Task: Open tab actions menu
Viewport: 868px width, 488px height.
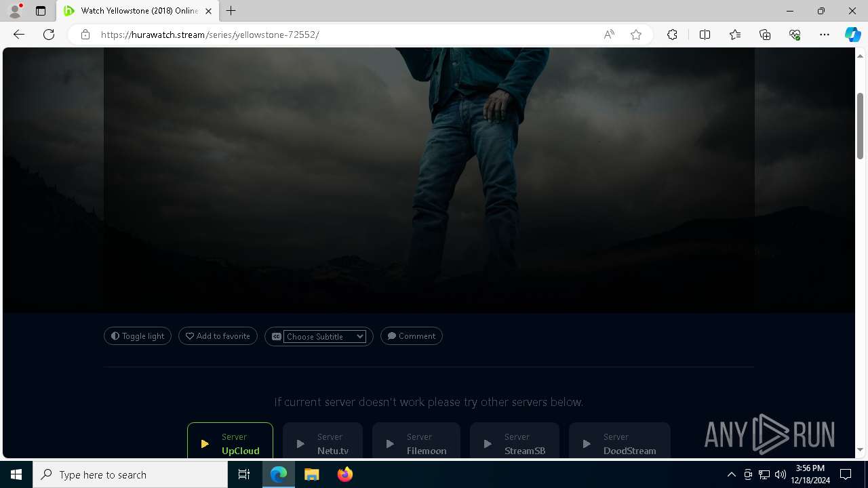Action: point(41,11)
